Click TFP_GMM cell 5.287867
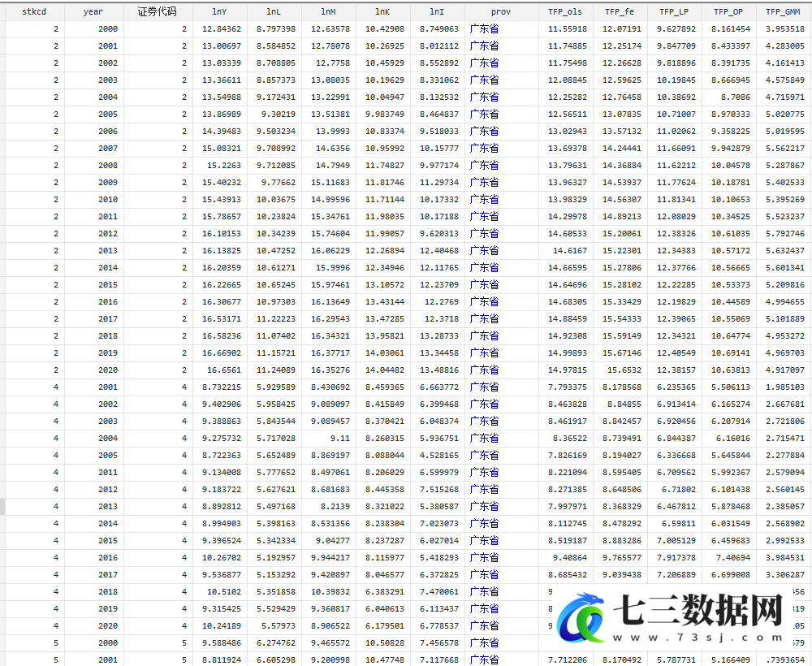Viewport: 812px width, 666px height. (x=783, y=166)
